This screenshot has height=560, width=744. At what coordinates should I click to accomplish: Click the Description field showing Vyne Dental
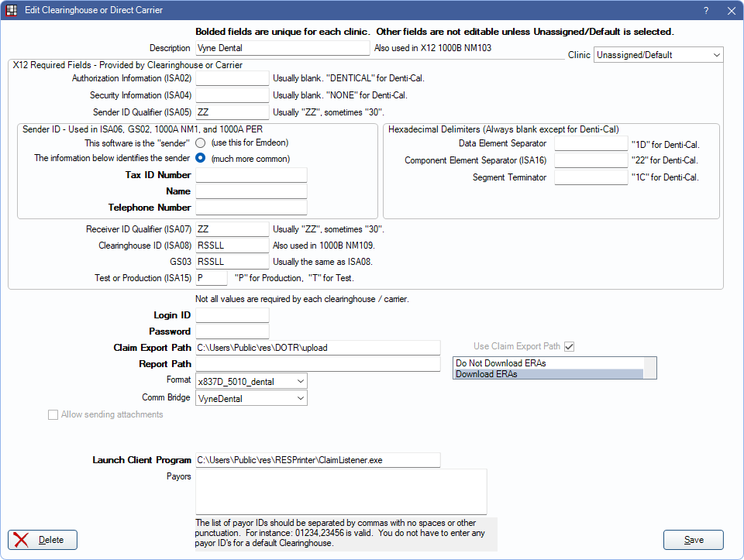(283, 47)
